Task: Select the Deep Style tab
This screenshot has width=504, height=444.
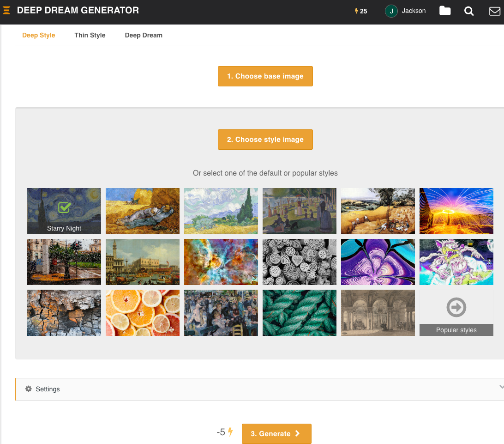Action: click(39, 35)
